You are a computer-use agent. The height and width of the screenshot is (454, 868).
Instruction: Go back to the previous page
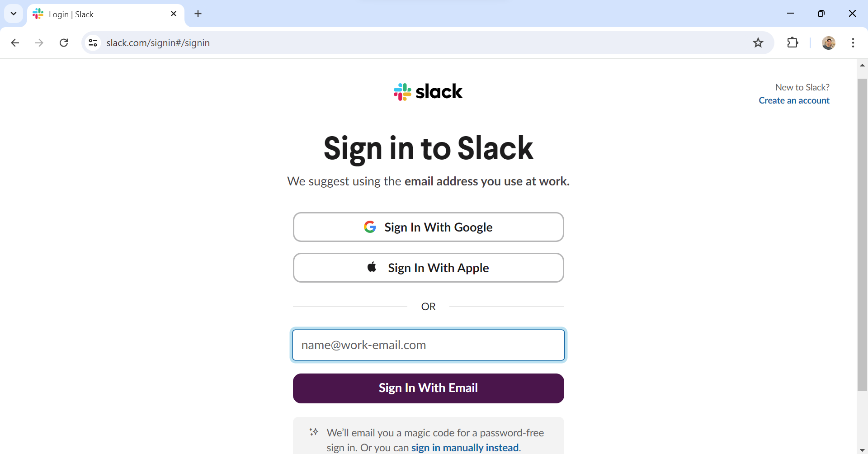[x=15, y=43]
